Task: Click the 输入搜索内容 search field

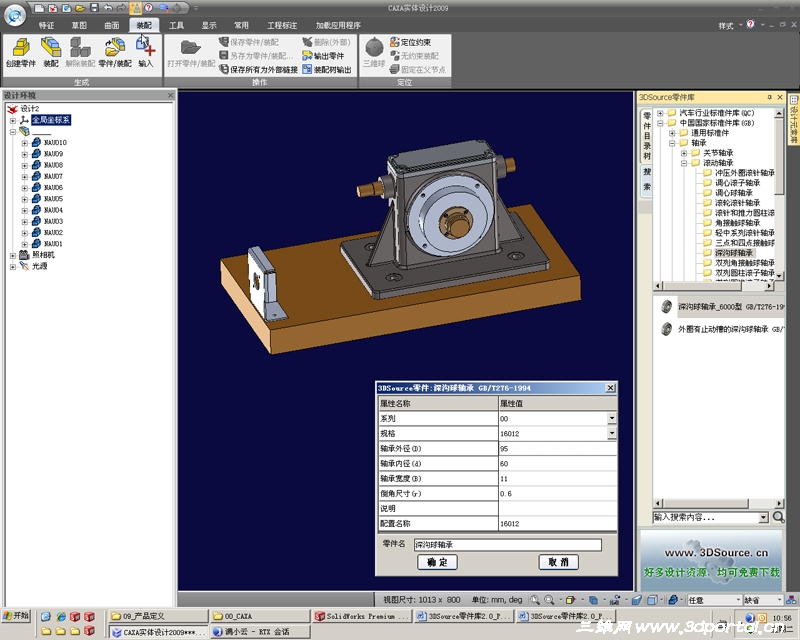Action: (x=706, y=517)
